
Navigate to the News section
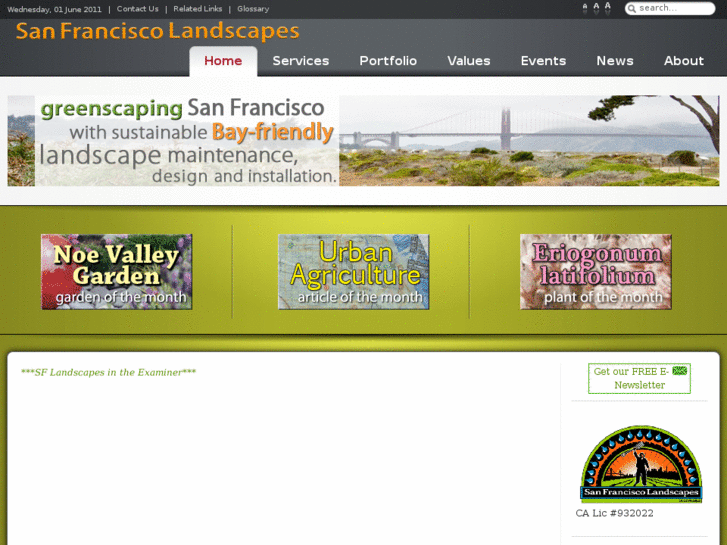[x=615, y=61]
